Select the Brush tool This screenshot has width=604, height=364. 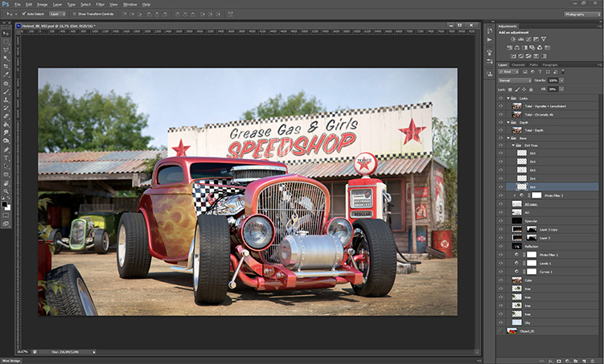pos(6,92)
